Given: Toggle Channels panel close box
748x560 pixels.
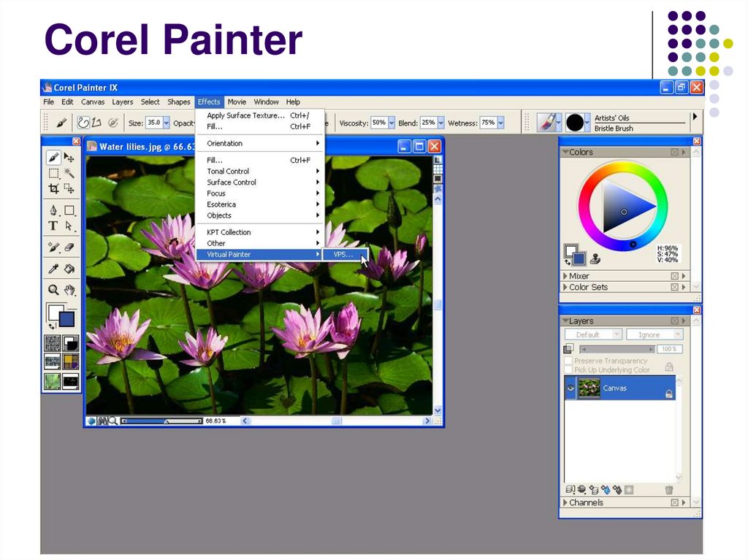Looking at the screenshot, I should point(674,502).
